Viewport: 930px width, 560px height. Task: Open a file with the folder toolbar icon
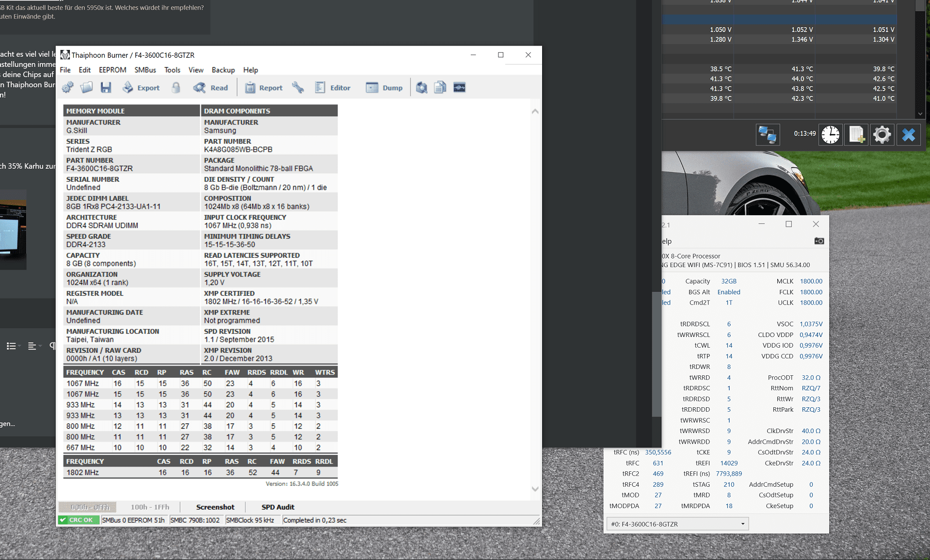(87, 88)
